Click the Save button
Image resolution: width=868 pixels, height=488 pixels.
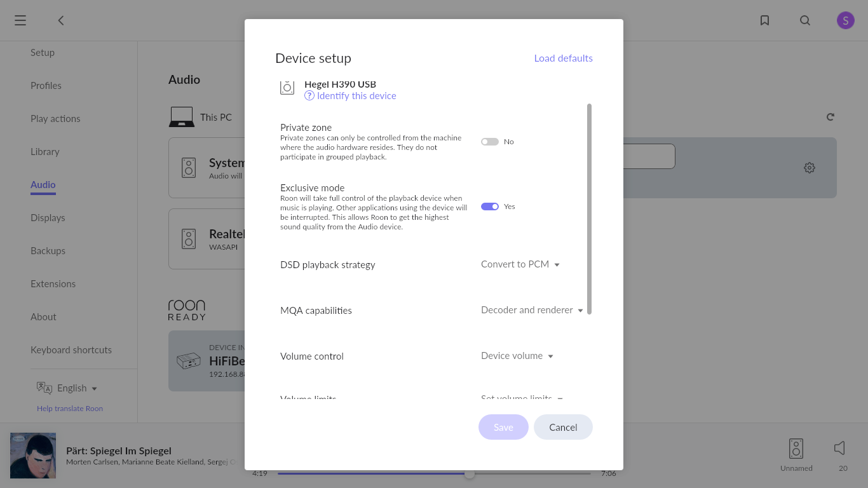(x=503, y=427)
